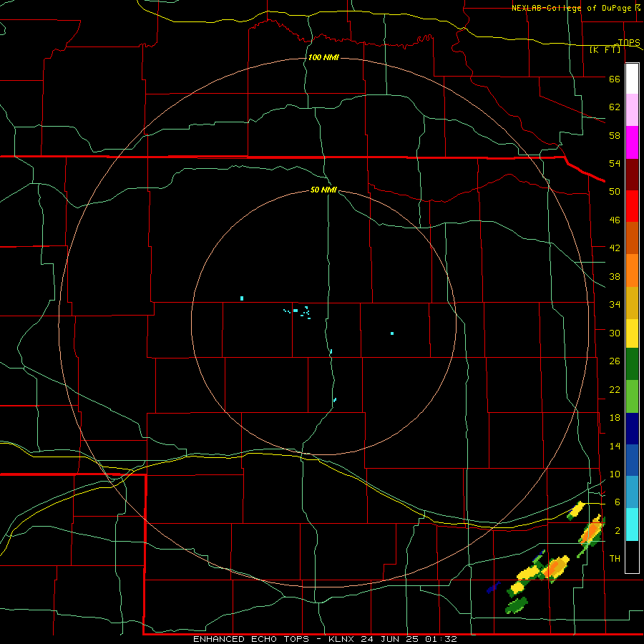
Task: Click the 34 legend value
Action: click(x=615, y=305)
